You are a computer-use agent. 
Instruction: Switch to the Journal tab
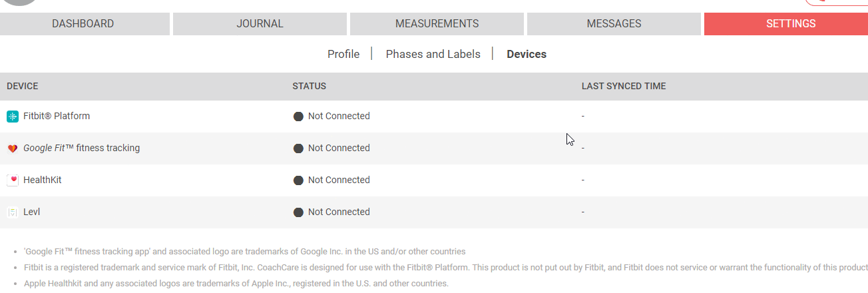(260, 24)
